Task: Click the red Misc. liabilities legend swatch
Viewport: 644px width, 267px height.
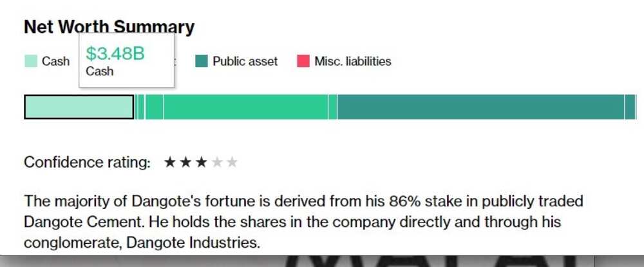Action: pos(303,61)
